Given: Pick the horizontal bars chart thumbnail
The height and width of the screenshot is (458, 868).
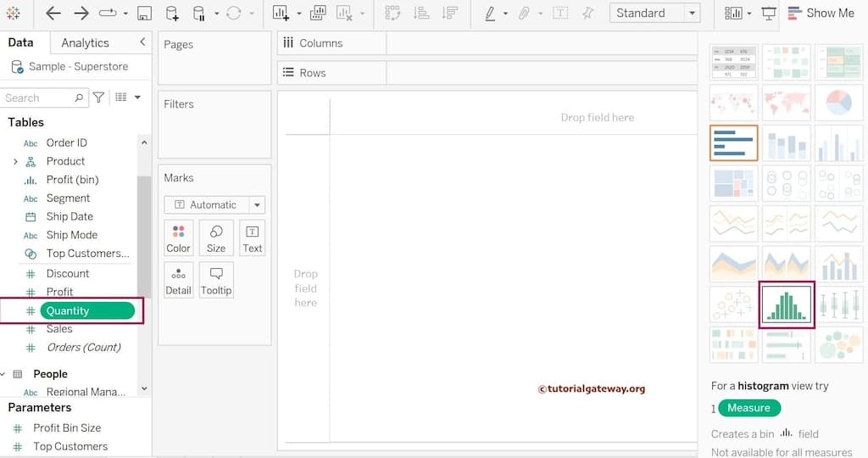Looking at the screenshot, I should (733, 143).
